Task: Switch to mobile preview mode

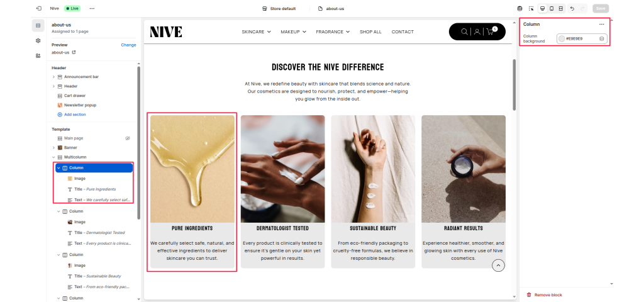Action: [552, 8]
